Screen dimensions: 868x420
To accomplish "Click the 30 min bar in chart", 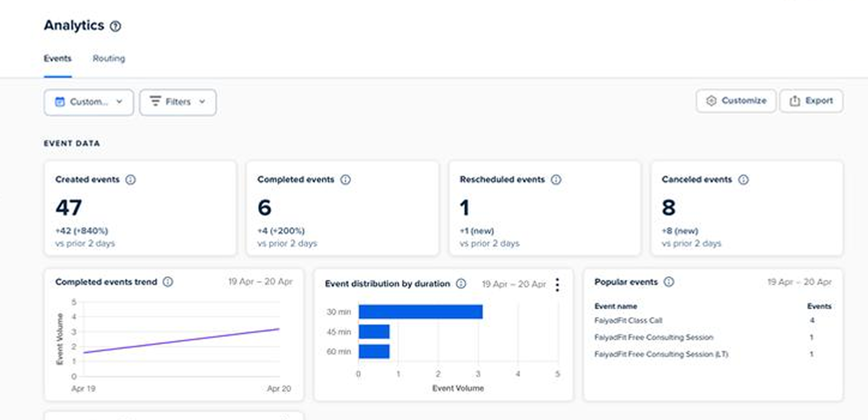I will coord(420,311).
